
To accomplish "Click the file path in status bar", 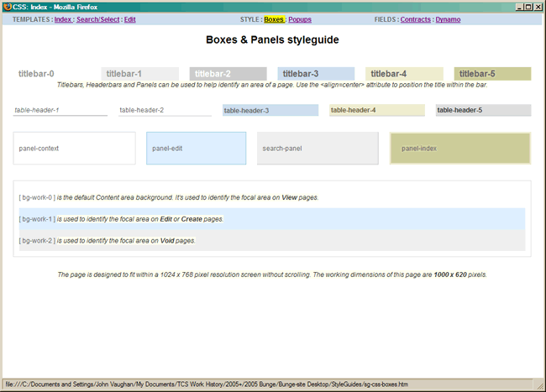I will tap(207, 384).
